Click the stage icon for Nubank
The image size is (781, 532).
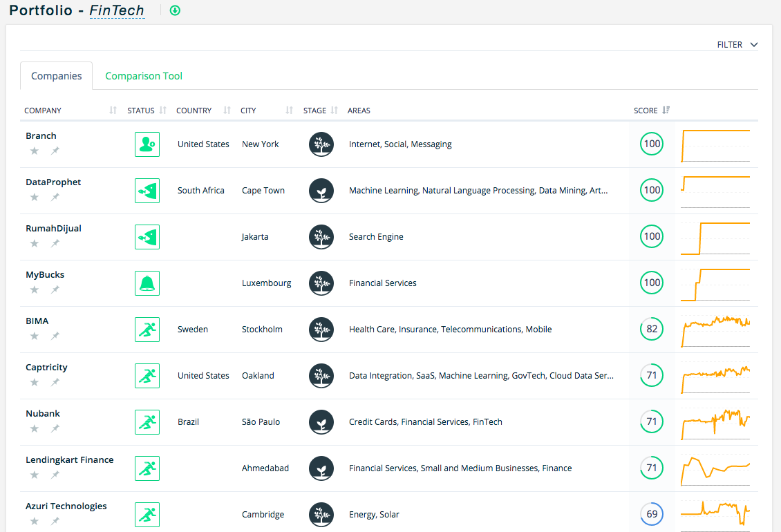point(321,422)
